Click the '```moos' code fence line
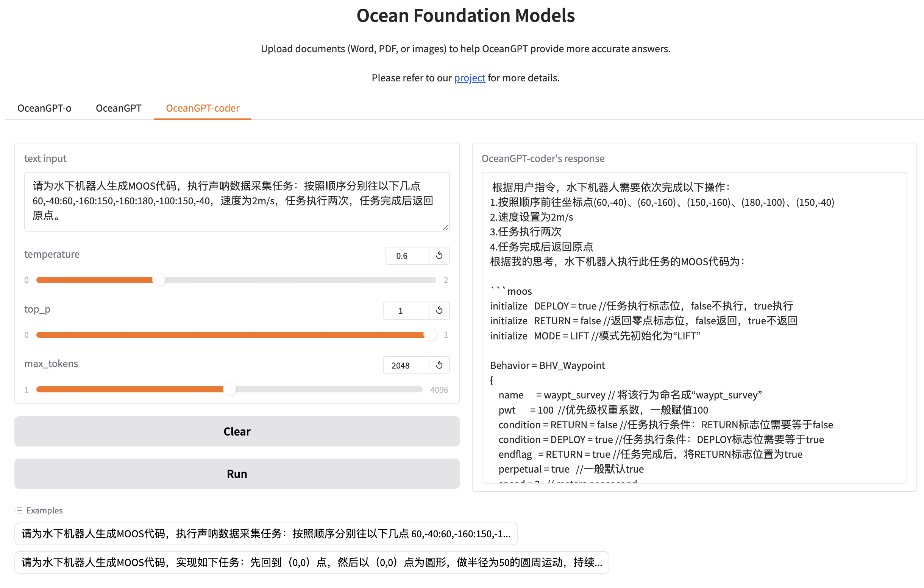The image size is (924, 588). (x=511, y=291)
